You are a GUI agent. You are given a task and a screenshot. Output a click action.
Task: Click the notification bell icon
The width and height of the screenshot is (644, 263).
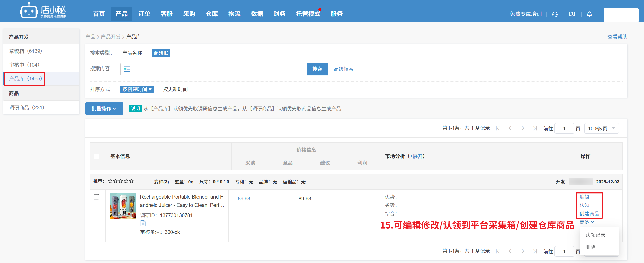589,14
